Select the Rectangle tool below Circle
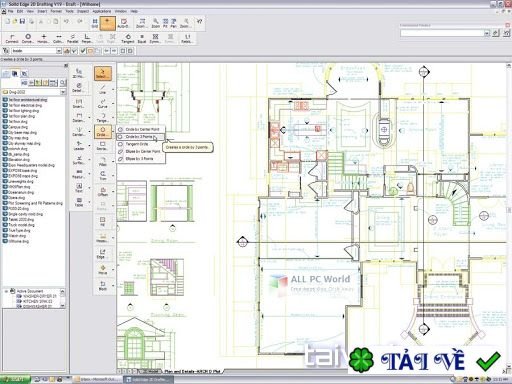This screenshot has height=384, width=512. [102, 146]
